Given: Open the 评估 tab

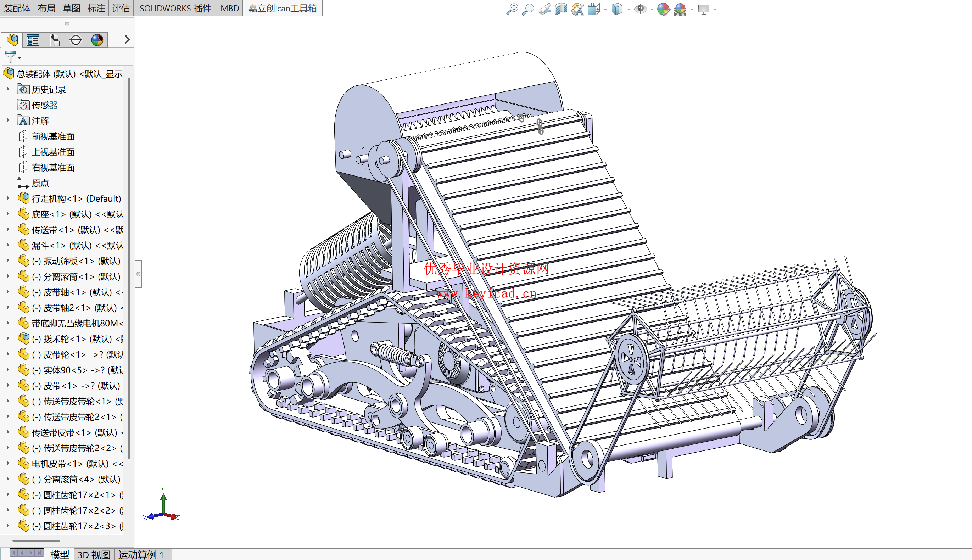Looking at the screenshot, I should click(x=121, y=8).
